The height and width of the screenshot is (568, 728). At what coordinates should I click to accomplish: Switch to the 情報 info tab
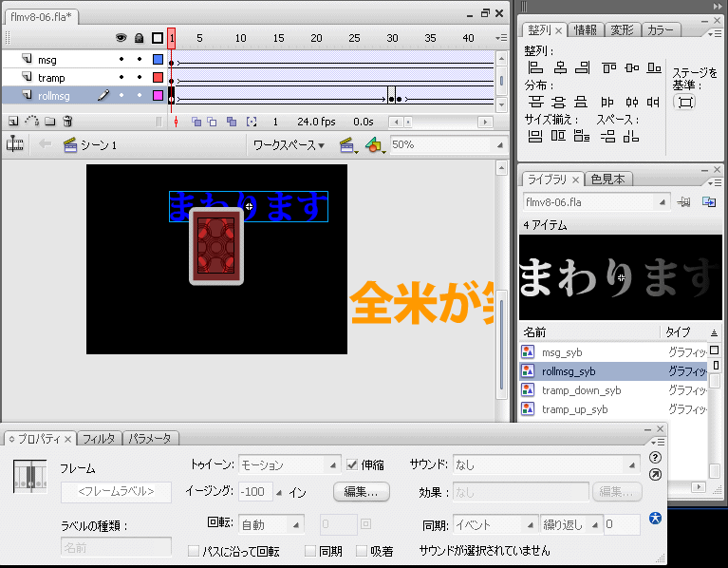click(x=585, y=30)
